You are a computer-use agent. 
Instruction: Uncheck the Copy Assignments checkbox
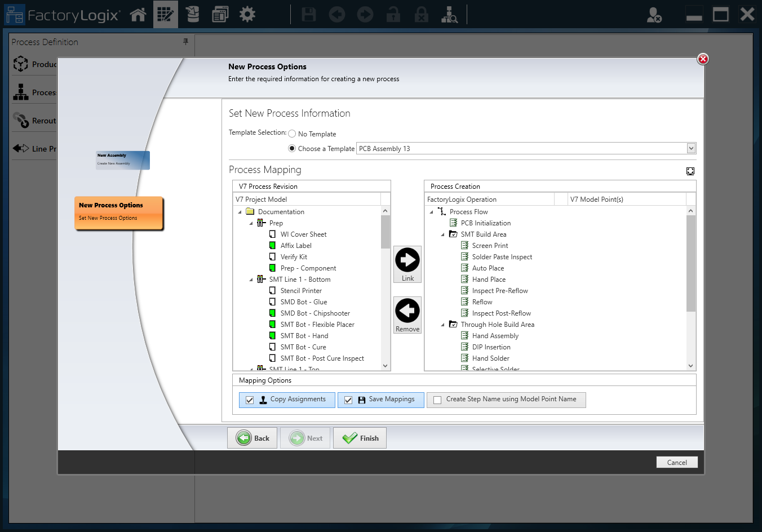point(250,400)
